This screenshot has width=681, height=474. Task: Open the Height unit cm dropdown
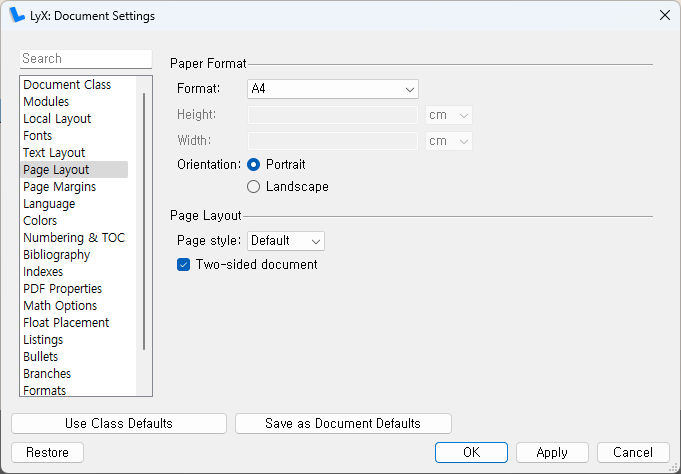[x=449, y=115]
